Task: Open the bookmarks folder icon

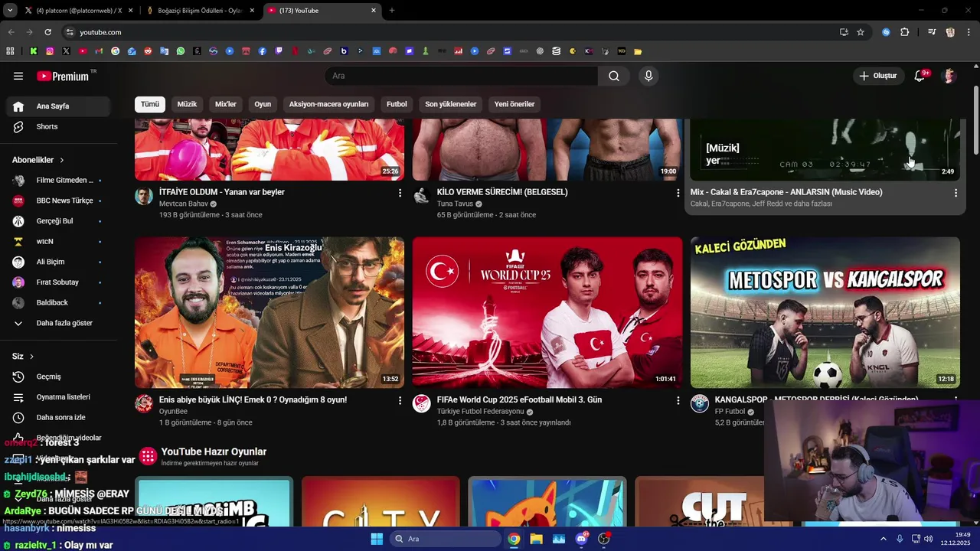Action: tap(638, 51)
